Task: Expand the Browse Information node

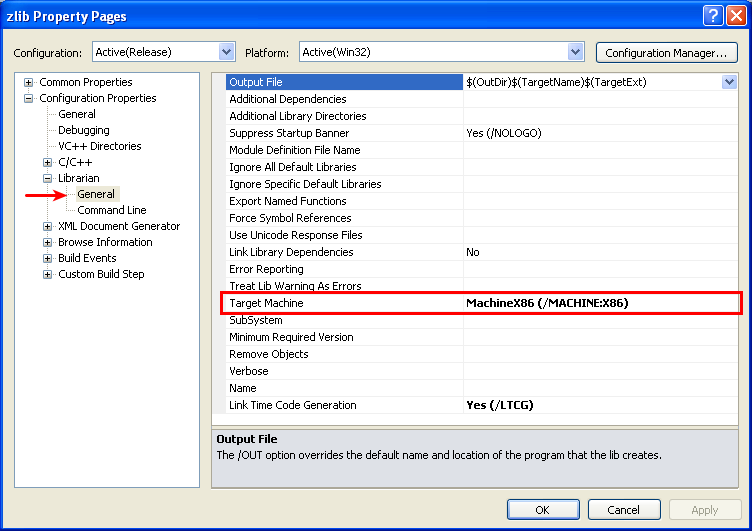Action: pyautogui.click(x=47, y=242)
